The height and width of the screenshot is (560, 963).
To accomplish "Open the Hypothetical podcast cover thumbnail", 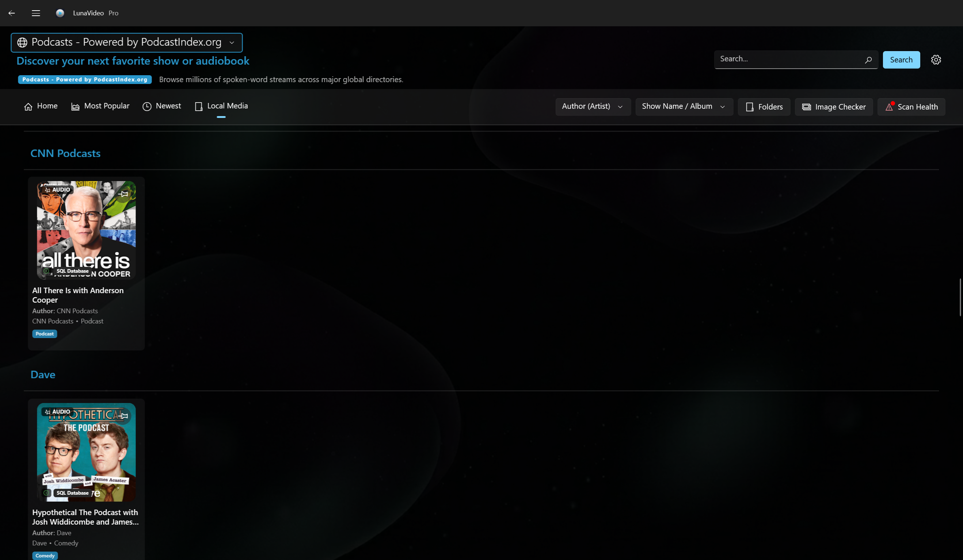I will pyautogui.click(x=86, y=452).
